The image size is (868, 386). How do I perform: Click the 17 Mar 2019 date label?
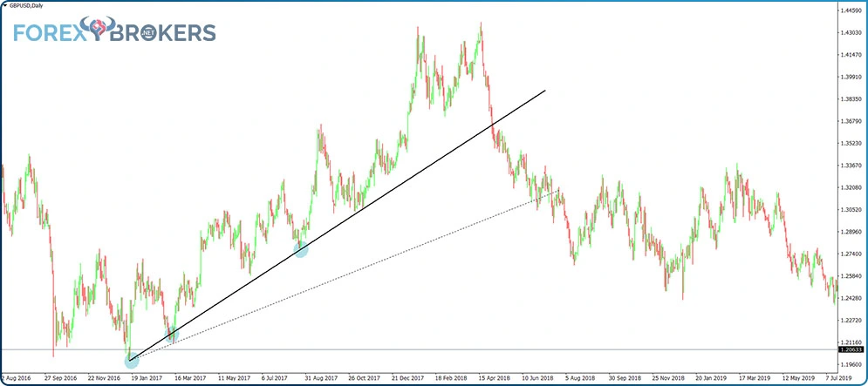(x=754, y=377)
